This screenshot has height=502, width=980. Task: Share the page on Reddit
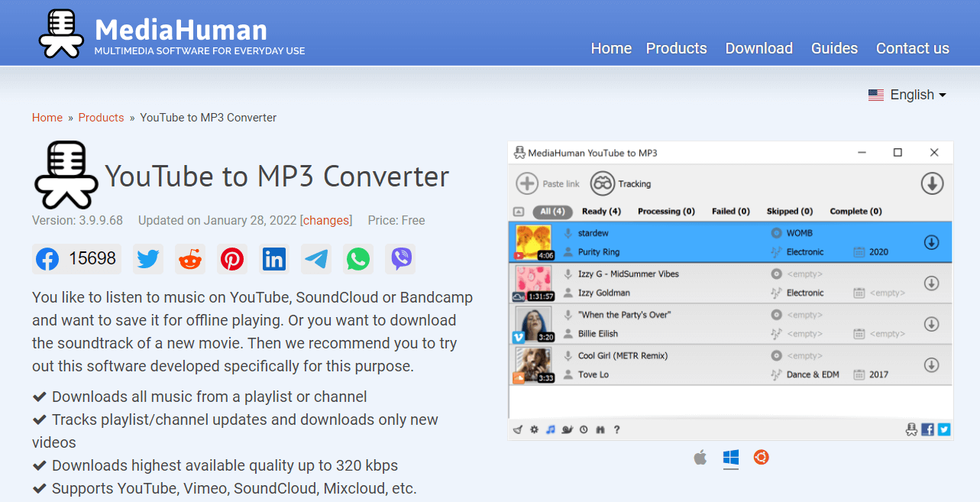[190, 259]
